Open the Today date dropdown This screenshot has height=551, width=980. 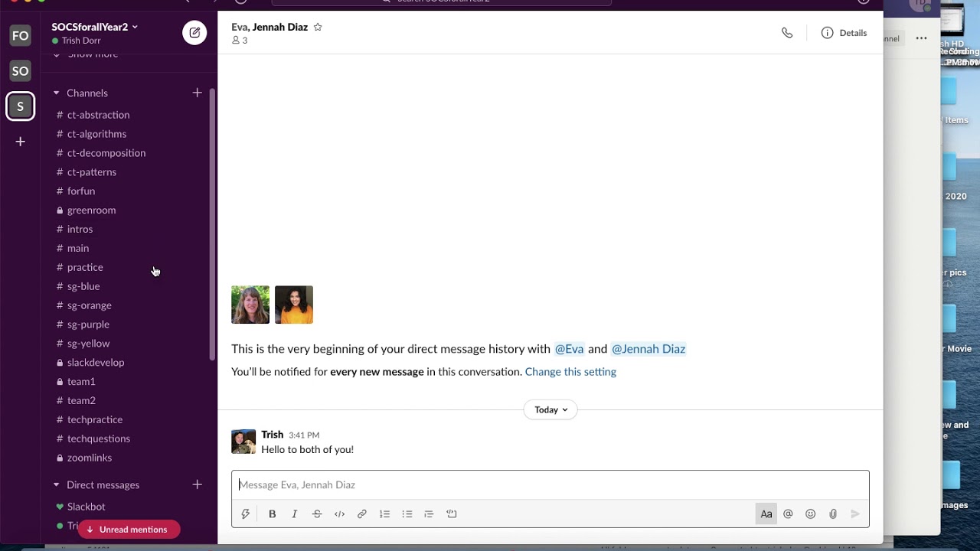(550, 409)
